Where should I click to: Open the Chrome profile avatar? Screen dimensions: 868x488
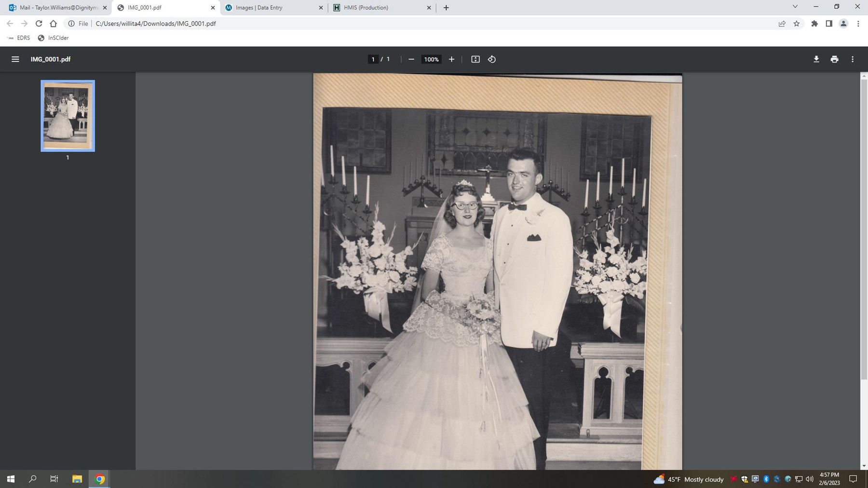843,23
